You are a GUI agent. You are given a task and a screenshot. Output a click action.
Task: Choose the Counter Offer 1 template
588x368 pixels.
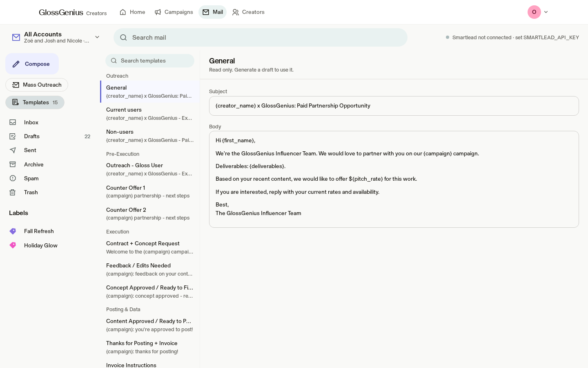coord(150,192)
